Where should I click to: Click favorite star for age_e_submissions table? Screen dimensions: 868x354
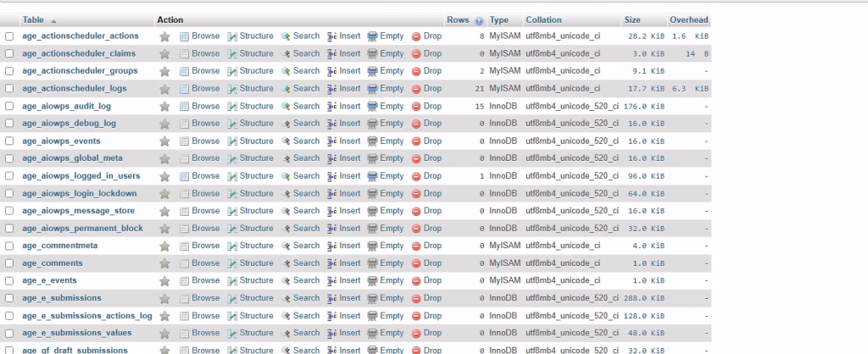[164, 299]
